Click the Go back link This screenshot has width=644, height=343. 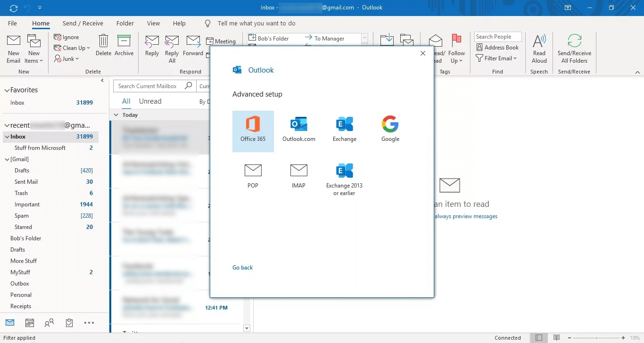(243, 268)
